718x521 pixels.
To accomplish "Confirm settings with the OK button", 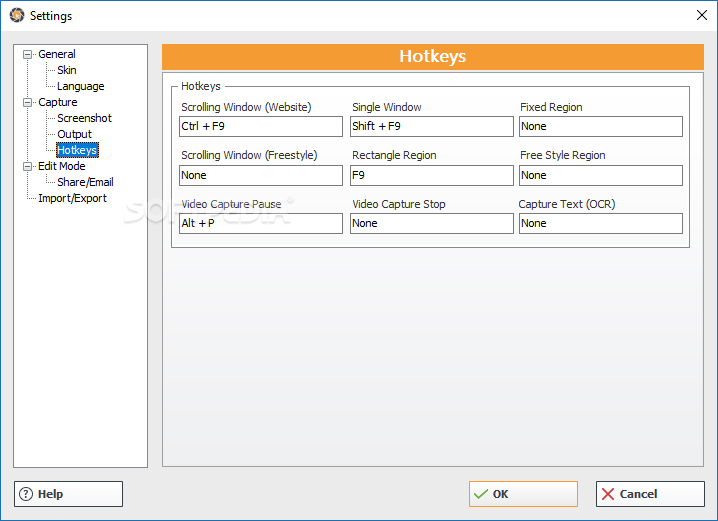I will click(523, 494).
